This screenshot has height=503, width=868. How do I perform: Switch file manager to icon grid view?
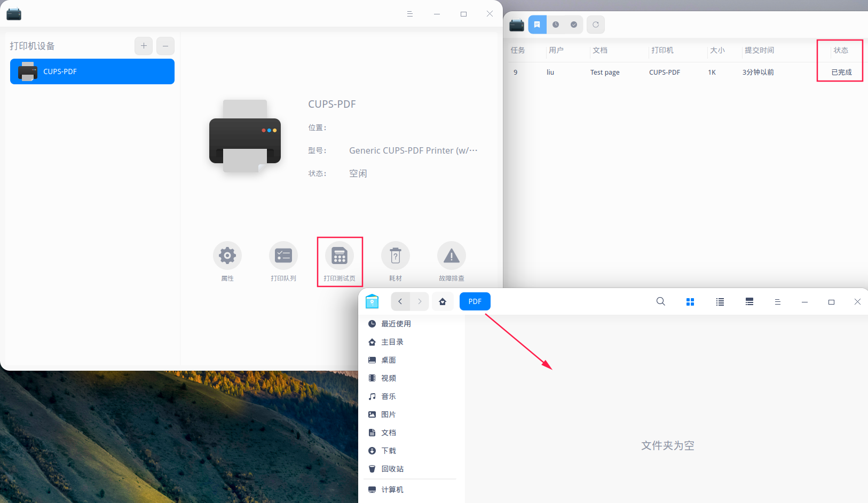coord(690,302)
